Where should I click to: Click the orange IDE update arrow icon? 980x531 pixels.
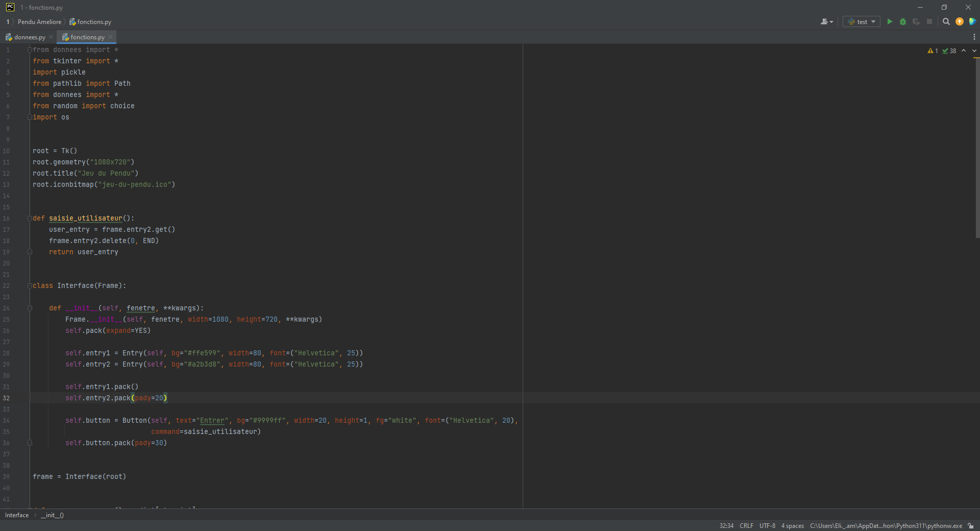[960, 21]
